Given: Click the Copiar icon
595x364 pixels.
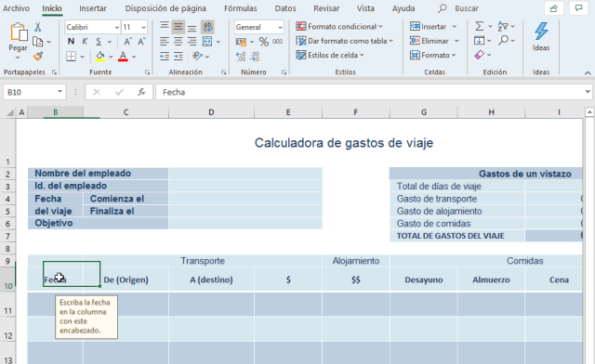Looking at the screenshot, I should 37,42.
